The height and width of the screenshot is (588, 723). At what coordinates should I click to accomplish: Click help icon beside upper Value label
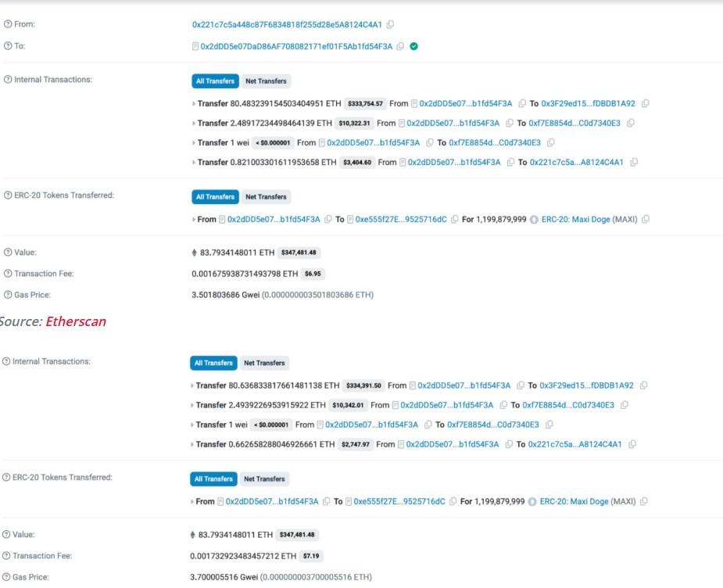coord(8,253)
